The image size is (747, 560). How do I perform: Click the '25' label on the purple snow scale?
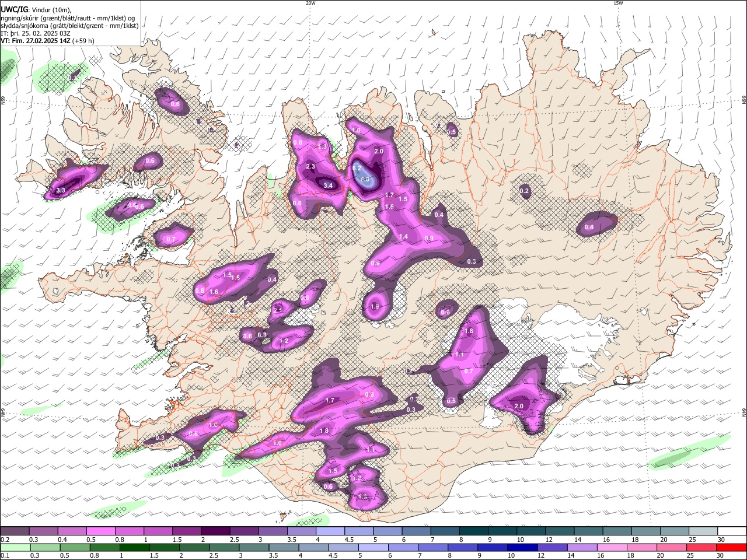(x=693, y=540)
